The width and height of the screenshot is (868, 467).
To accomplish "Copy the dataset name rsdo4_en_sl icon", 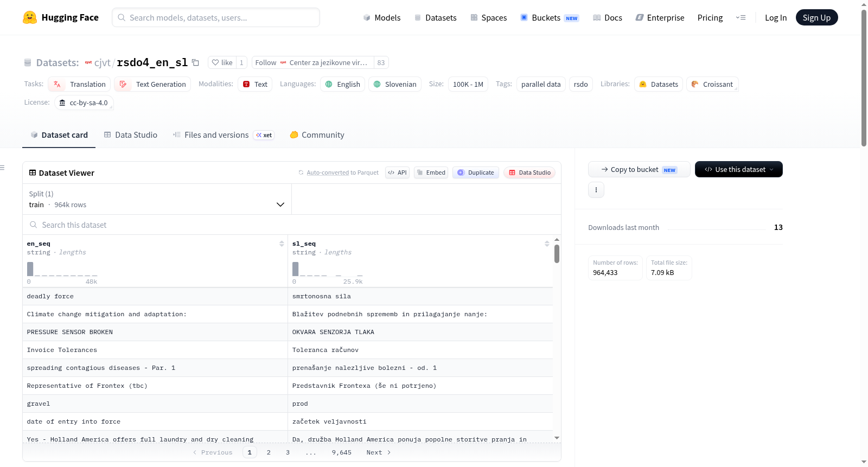I will pos(195,62).
